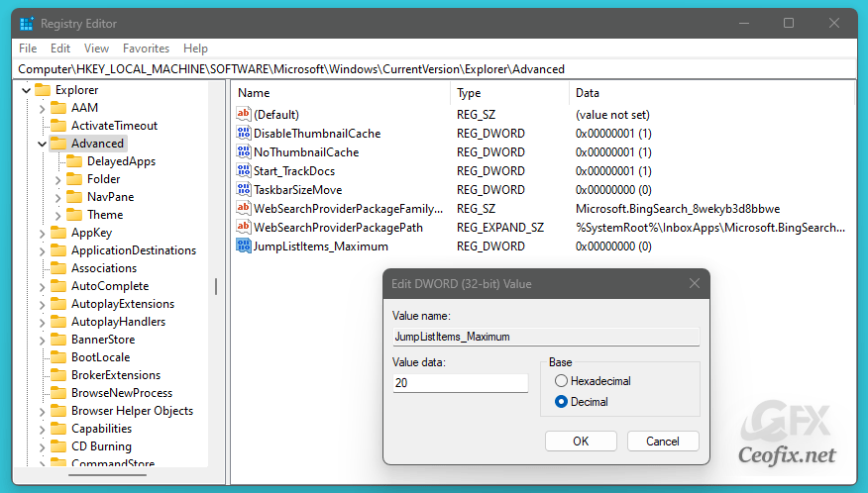Expand the AutoplayHandlers tree node

point(42,322)
